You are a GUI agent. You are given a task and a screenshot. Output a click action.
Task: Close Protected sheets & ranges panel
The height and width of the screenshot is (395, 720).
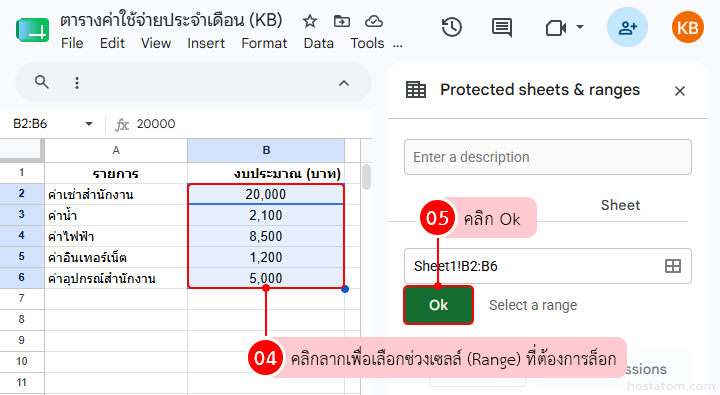pyautogui.click(x=680, y=91)
